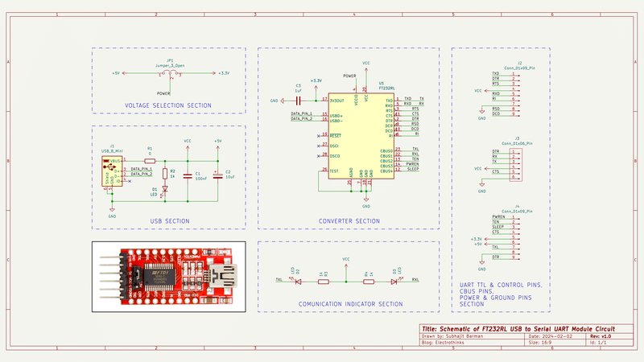Click the COMUNICATION INDICATOR SECTION label

click(350, 304)
